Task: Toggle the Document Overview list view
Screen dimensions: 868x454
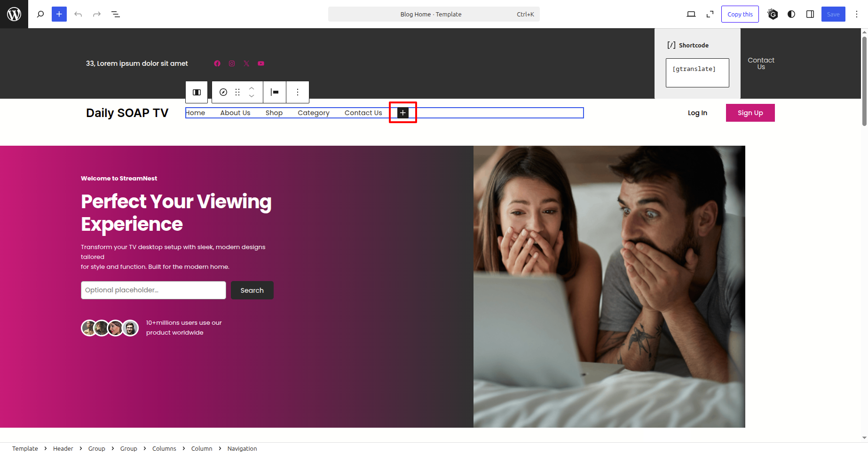Action: coord(116,14)
